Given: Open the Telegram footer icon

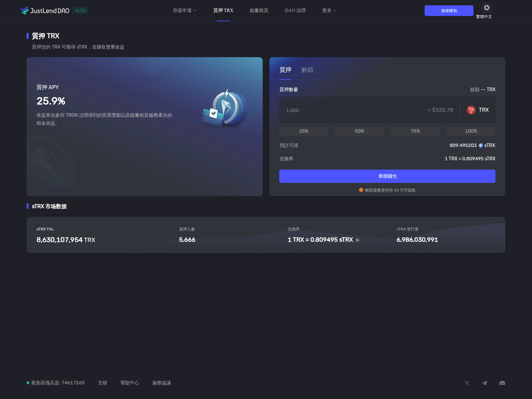Looking at the screenshot, I should pyautogui.click(x=484, y=383).
